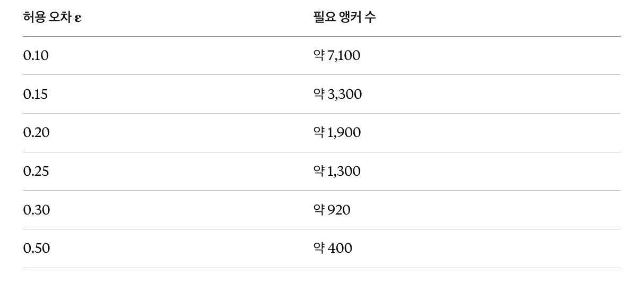Select the 약 3,300 anchor cell
The height and width of the screenshot is (291, 644).
click(337, 94)
